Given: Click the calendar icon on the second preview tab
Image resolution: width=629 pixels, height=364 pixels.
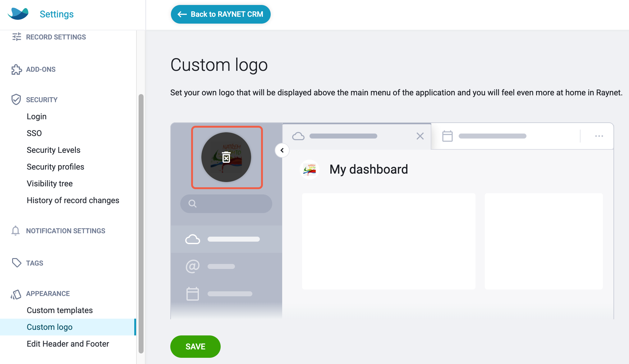Looking at the screenshot, I should click(448, 136).
